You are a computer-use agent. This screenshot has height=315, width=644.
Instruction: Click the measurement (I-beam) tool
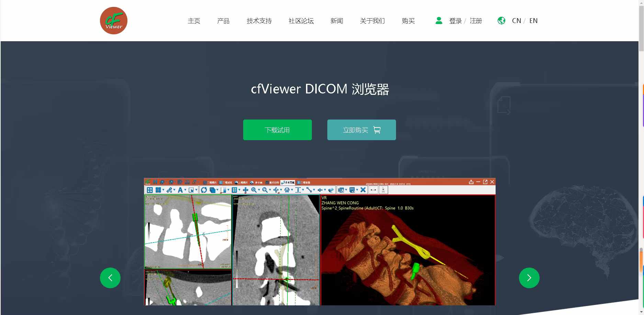pos(298,190)
